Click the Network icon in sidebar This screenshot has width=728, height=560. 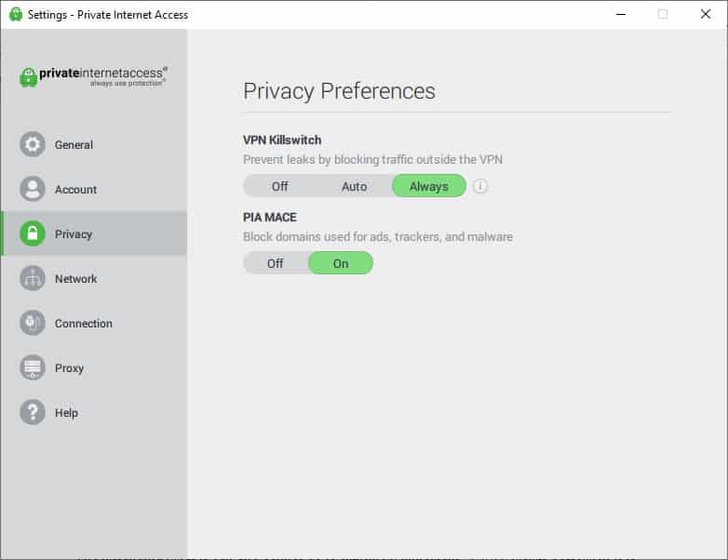(x=33, y=278)
